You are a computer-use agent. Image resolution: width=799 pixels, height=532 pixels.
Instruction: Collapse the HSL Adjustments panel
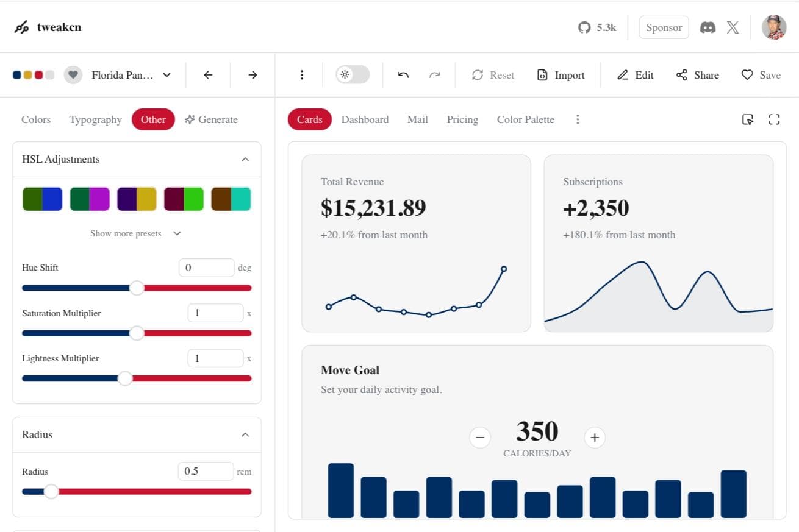point(245,159)
